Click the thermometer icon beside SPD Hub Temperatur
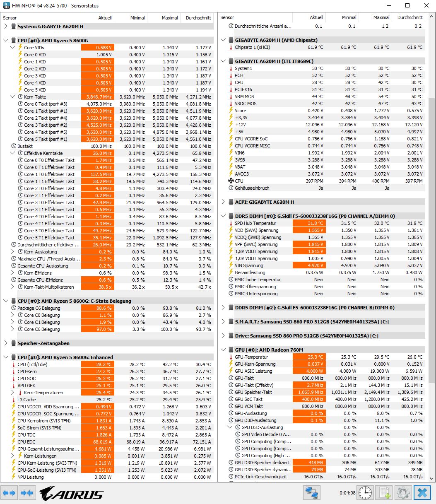This screenshot has height=504, width=436. (x=231, y=223)
